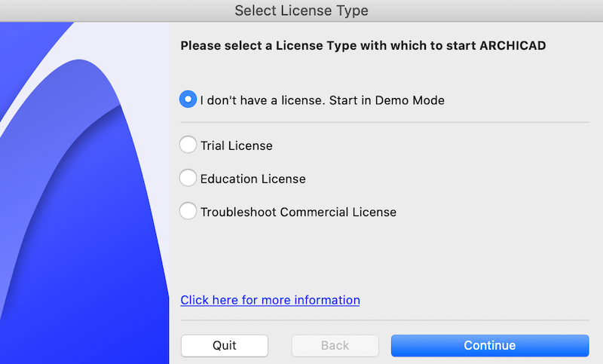Click the greyed-out Back button
Image resolution: width=603 pixels, height=364 pixels.
pos(335,345)
